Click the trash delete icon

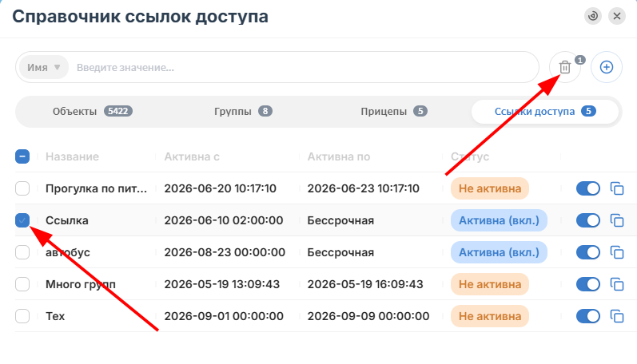[565, 67]
